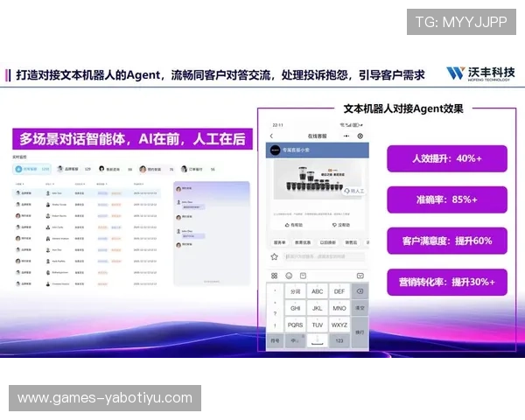Click the 多场景对话智能体 purple banner
This screenshot has height=420, width=525.
pos(133,138)
